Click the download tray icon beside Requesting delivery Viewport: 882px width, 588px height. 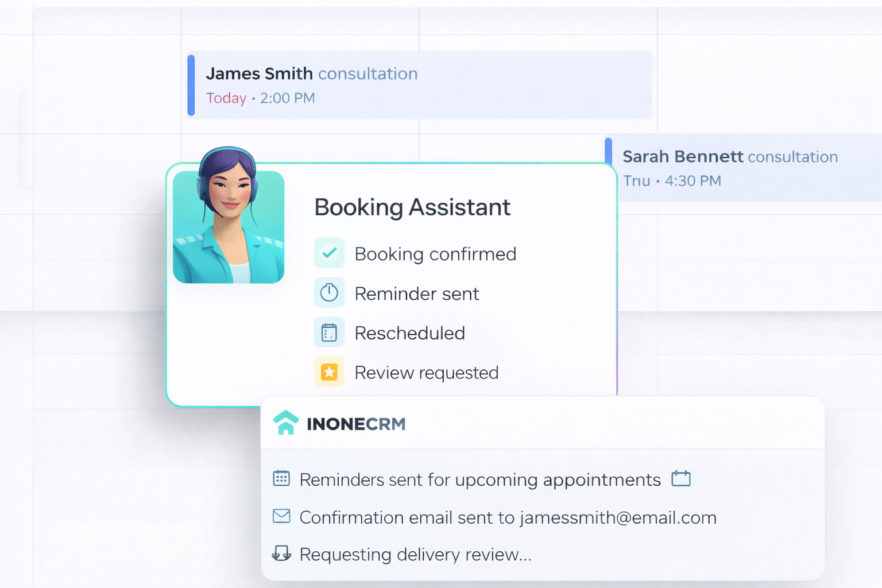(x=281, y=554)
